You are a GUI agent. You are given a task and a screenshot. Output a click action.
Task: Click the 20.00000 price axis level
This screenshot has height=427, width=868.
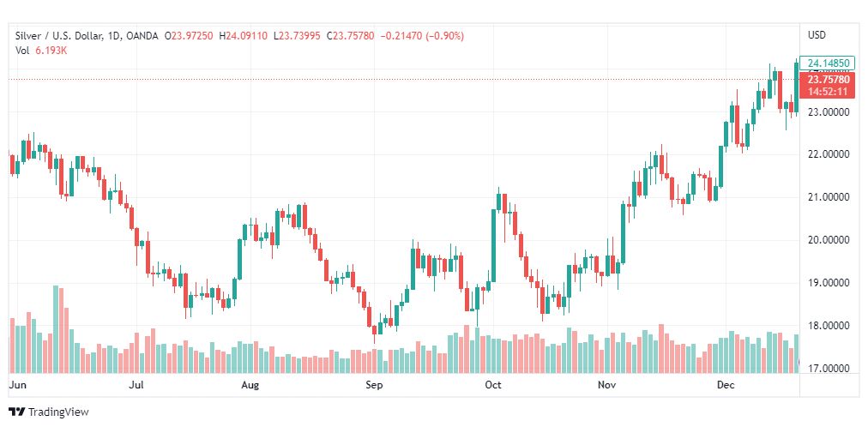[829, 240]
